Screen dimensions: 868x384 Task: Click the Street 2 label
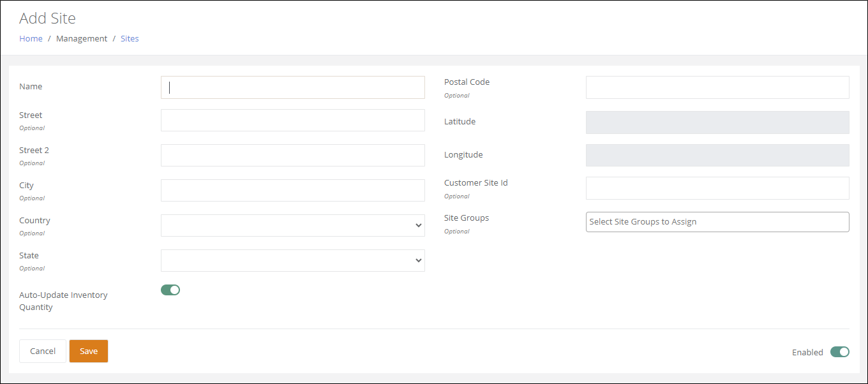[x=34, y=150]
